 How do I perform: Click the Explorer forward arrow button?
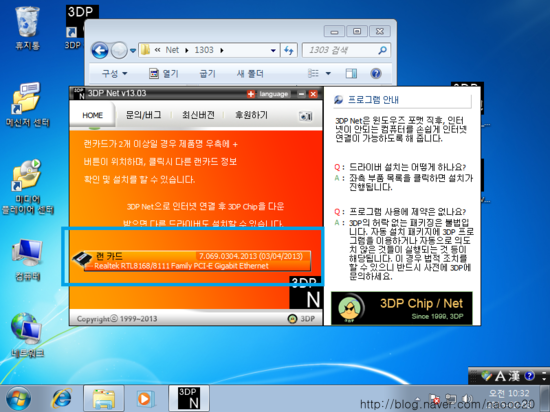119,50
